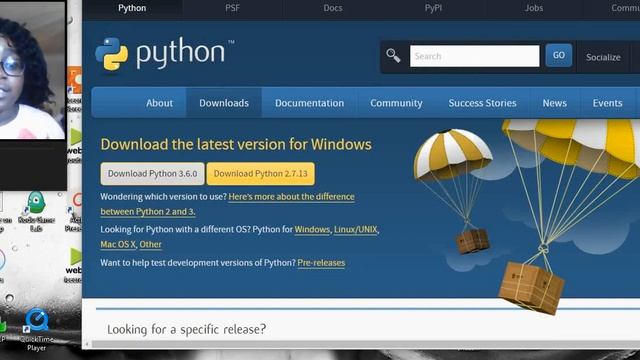Viewport: 640px width, 360px height.
Task: Click the magnifier search icon
Action: tap(393, 56)
